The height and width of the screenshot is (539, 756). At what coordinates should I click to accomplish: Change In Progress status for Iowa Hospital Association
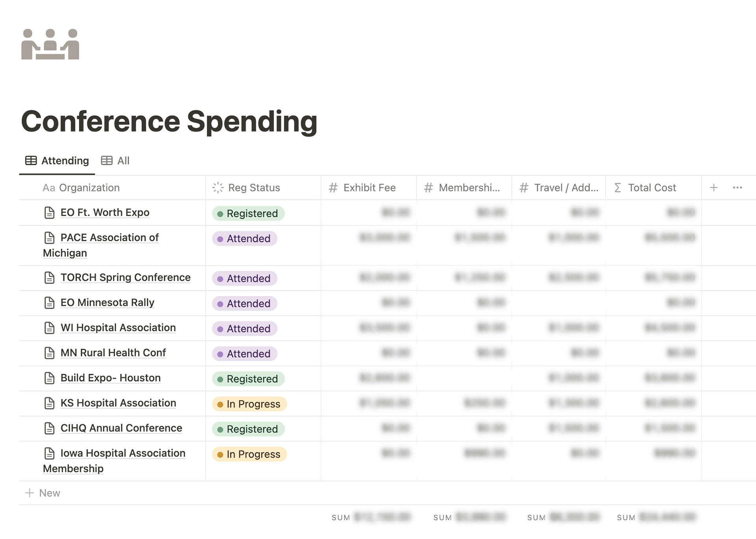click(249, 454)
